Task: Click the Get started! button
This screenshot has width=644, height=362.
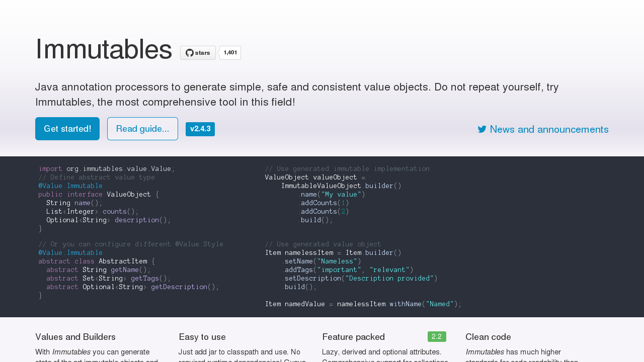Action: point(67,129)
